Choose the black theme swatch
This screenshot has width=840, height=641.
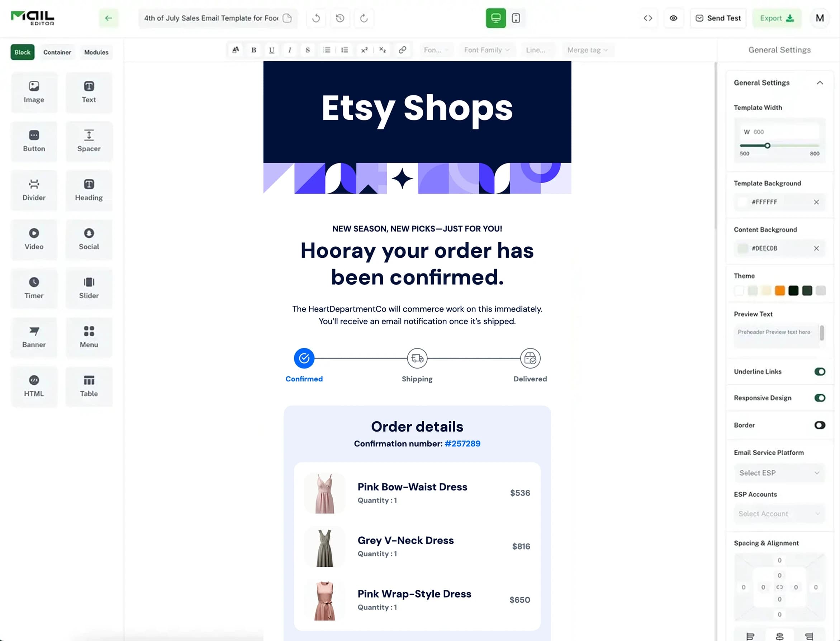pos(793,291)
